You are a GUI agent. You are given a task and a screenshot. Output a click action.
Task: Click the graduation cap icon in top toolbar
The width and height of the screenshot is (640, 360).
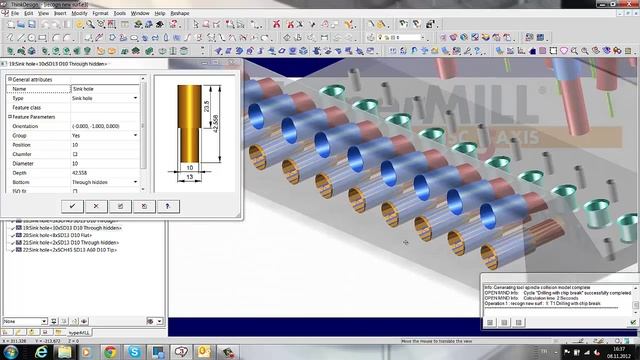pyautogui.click(x=160, y=24)
